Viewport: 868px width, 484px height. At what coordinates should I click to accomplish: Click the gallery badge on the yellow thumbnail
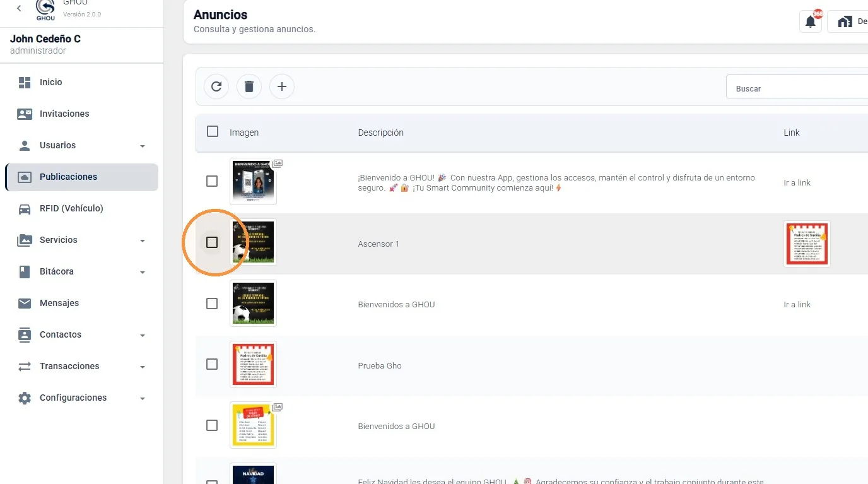(278, 406)
